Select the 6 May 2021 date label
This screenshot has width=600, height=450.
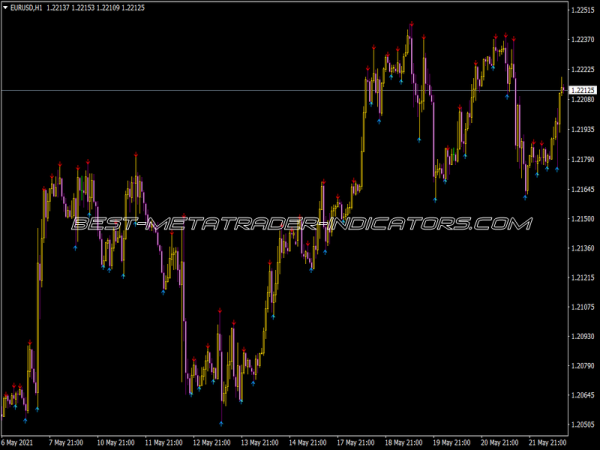(x=21, y=441)
